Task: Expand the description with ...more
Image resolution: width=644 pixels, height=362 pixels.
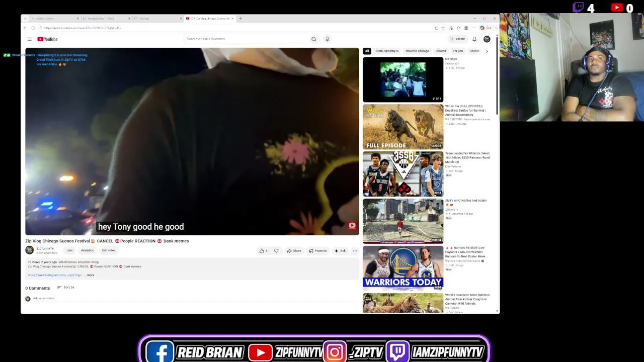Action: point(90,275)
